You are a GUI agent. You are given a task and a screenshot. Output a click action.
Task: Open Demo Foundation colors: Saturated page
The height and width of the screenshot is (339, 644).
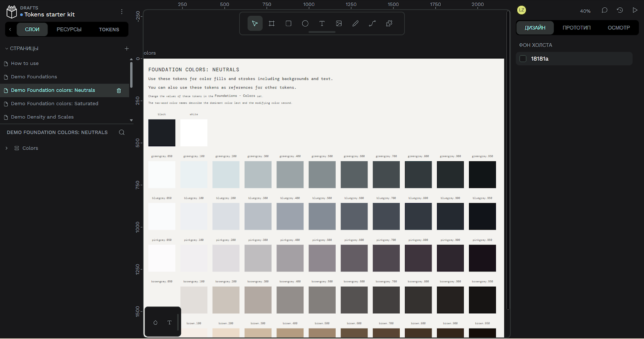click(x=54, y=104)
